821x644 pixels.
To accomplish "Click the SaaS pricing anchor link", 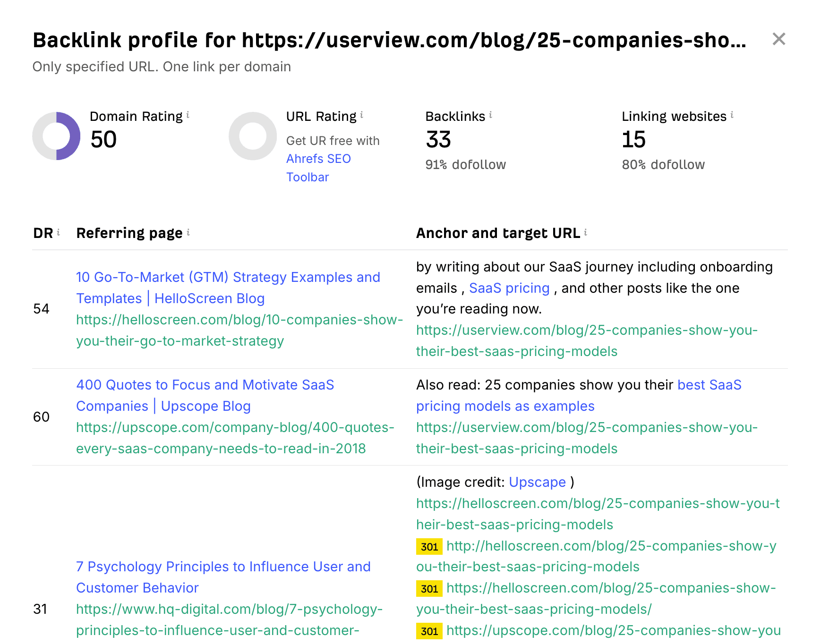I will [x=510, y=288].
